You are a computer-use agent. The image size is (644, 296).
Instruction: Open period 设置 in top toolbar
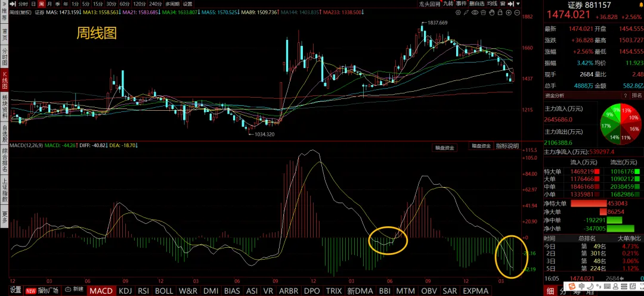click(188, 4)
